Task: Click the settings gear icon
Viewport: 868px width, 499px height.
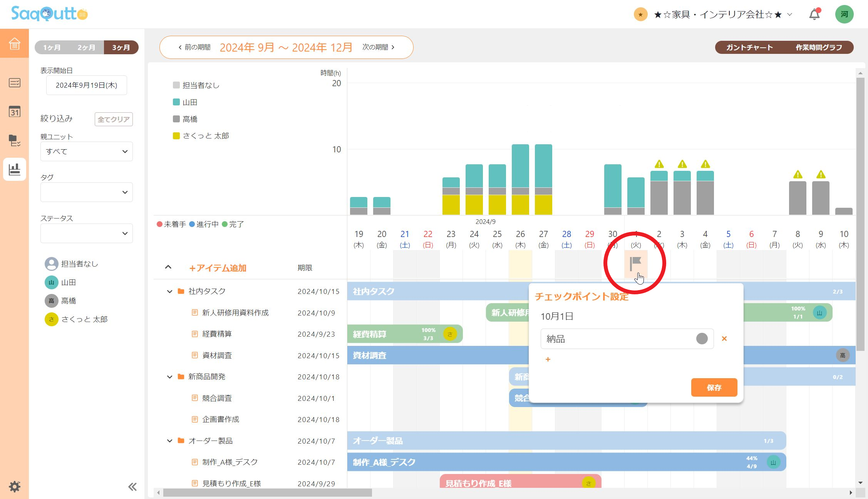Action: click(x=14, y=486)
